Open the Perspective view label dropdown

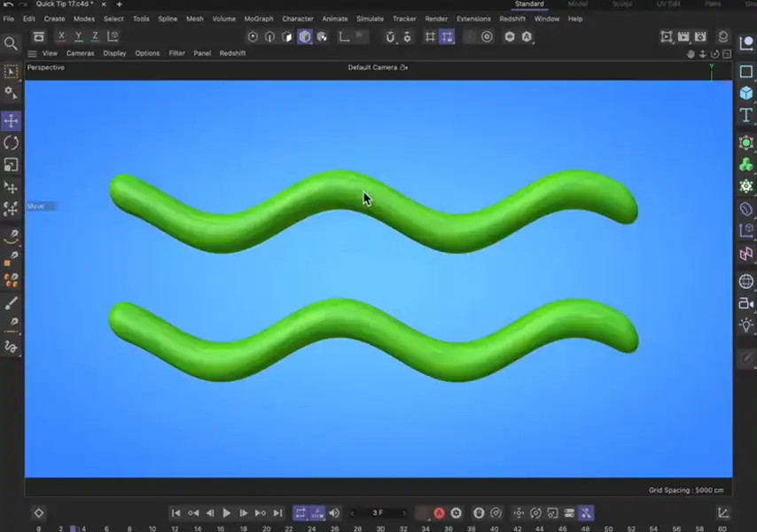(45, 67)
